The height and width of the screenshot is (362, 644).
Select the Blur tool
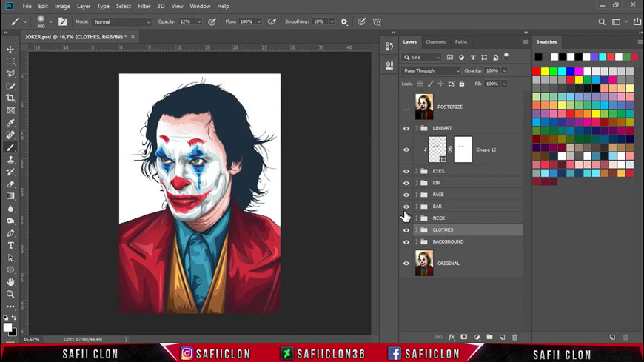pos(10,209)
